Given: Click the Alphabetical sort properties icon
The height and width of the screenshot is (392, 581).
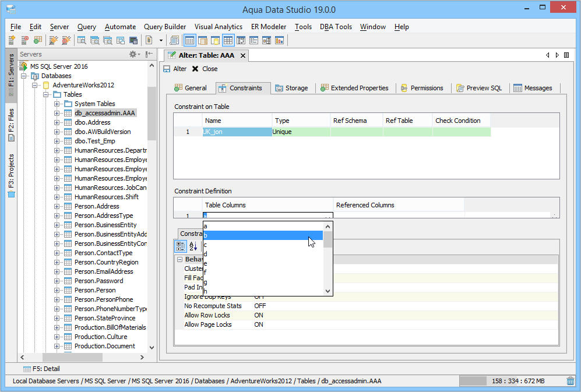Looking at the screenshot, I should click(193, 246).
